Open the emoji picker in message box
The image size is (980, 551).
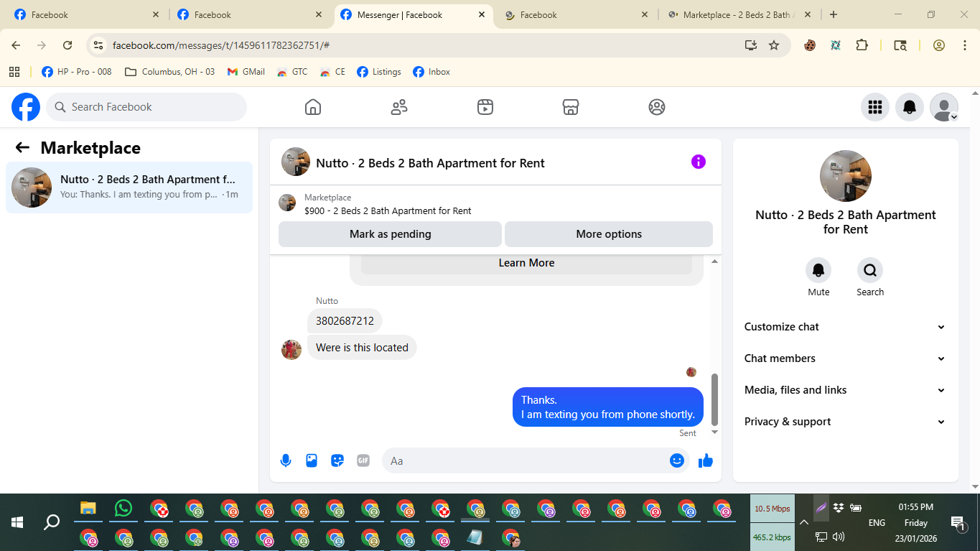click(676, 460)
